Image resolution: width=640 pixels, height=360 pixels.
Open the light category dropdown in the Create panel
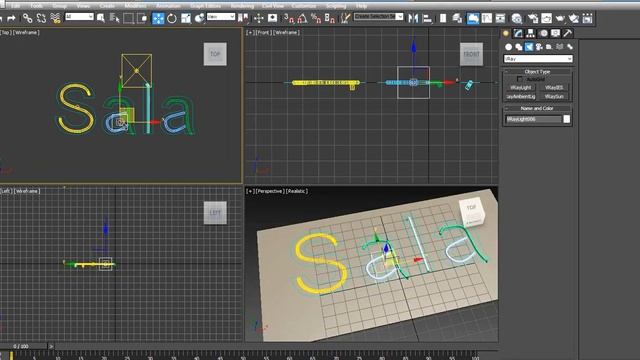[x=538, y=59]
